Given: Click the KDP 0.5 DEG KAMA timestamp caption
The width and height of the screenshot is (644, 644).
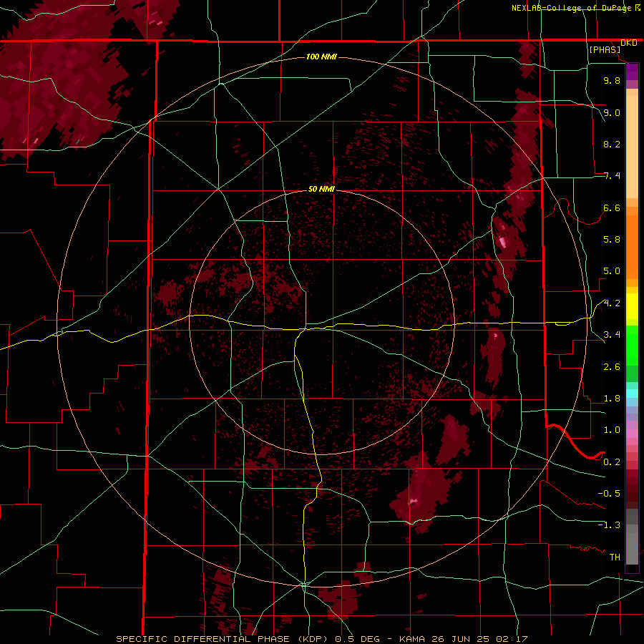Looking at the screenshot, I should [322, 639].
